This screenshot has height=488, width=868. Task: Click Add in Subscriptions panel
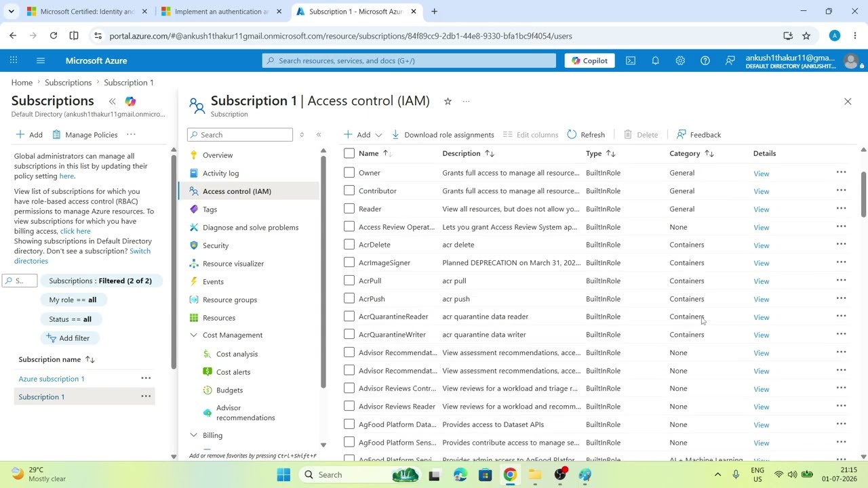(29, 134)
